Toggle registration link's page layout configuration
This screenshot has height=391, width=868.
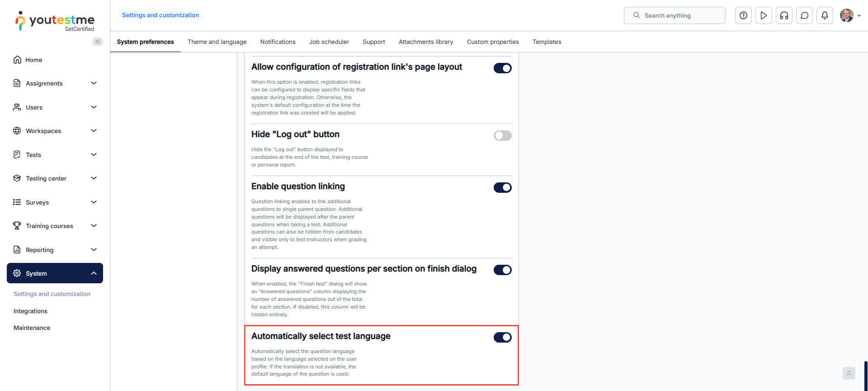(502, 68)
